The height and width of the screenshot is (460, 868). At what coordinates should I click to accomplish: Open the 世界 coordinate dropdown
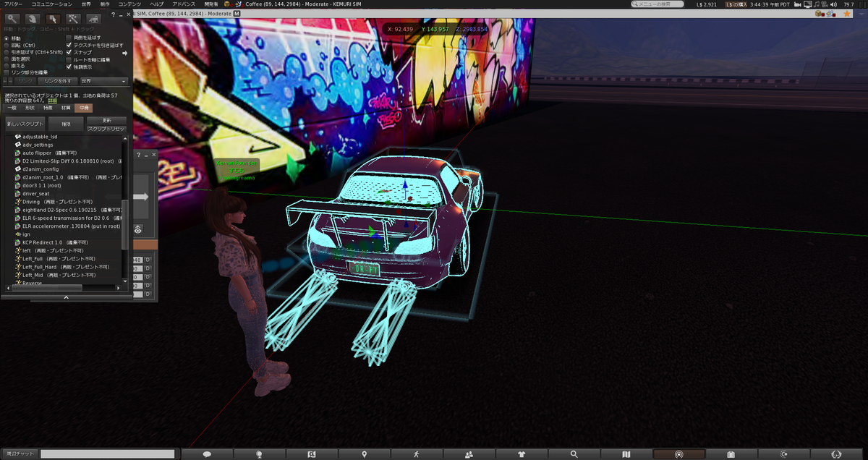click(103, 81)
